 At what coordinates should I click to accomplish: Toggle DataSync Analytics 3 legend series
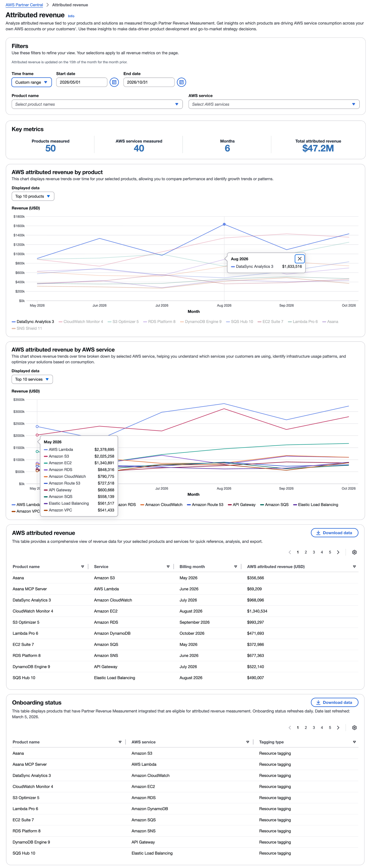point(33,321)
